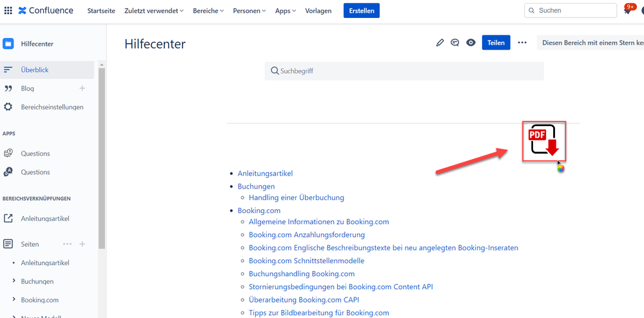Open Anleitungsartikel page in sidebar tree
Viewport: 644px width, 318px height.
(x=45, y=263)
